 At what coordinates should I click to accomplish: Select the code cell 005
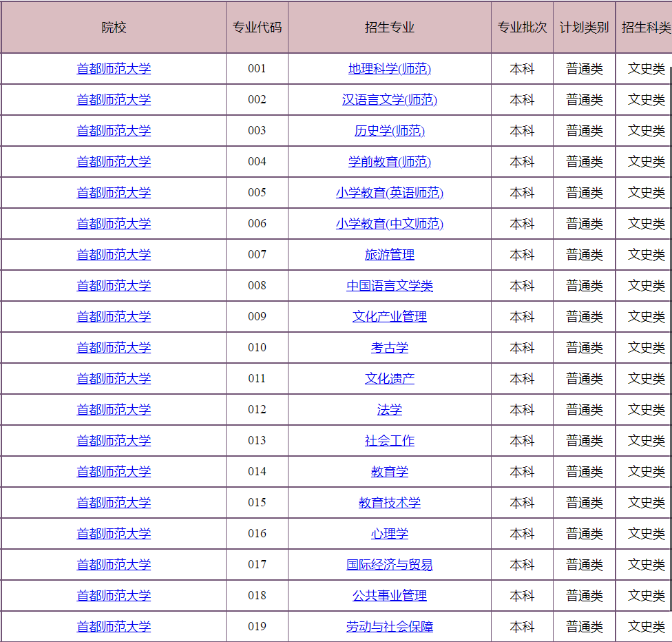click(x=257, y=193)
